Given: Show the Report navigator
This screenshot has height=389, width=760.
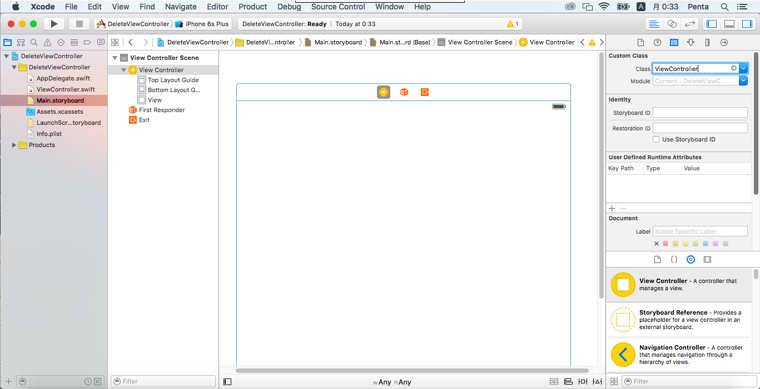Looking at the screenshot, I should pos(100,42).
